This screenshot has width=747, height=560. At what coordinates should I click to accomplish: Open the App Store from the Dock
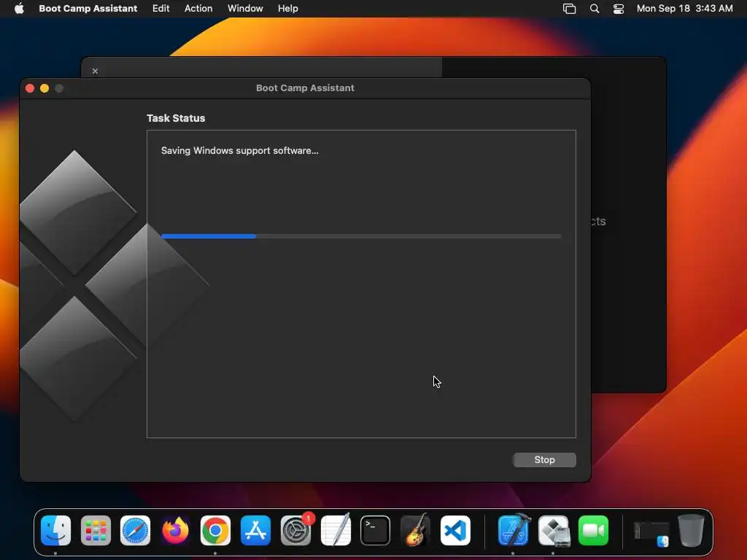tap(255, 530)
